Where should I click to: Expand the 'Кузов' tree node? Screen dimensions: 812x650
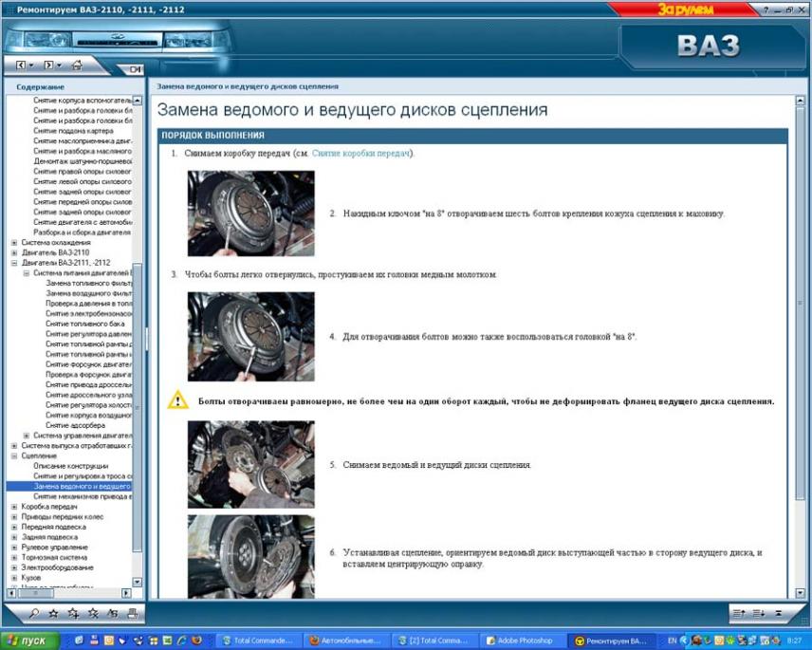(14, 578)
